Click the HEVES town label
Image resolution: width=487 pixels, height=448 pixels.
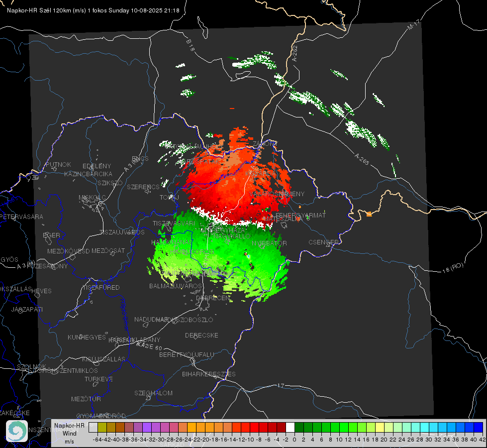tap(41, 291)
